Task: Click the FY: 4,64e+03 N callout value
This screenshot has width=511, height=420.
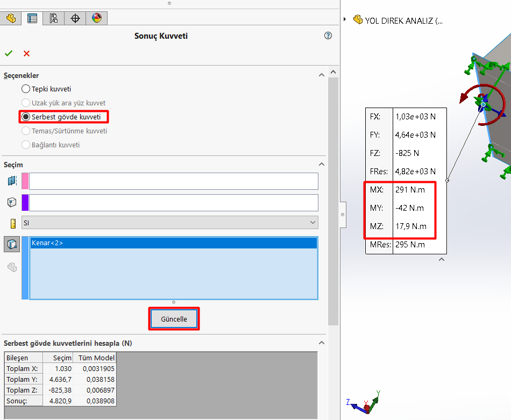Action: point(415,135)
